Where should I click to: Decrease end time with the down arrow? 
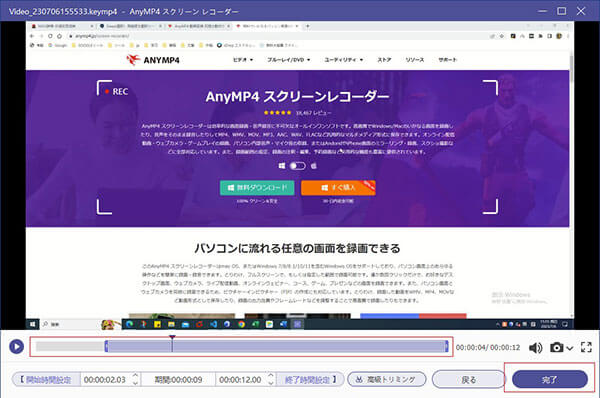tap(271, 383)
